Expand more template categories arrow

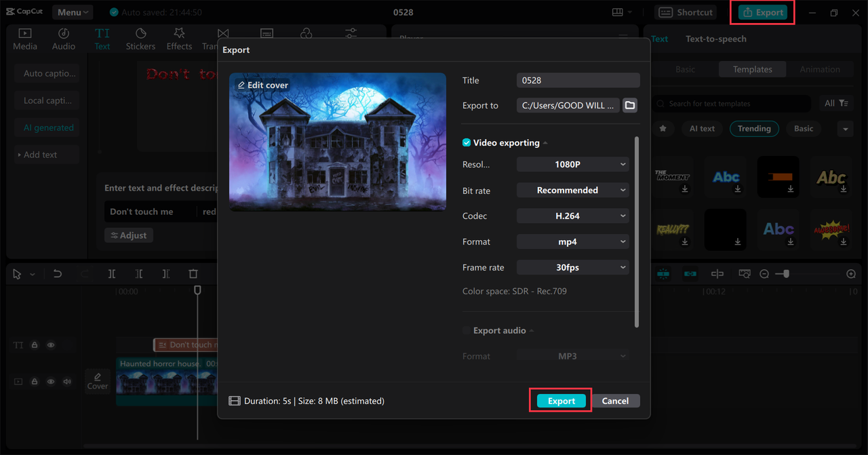[845, 129]
